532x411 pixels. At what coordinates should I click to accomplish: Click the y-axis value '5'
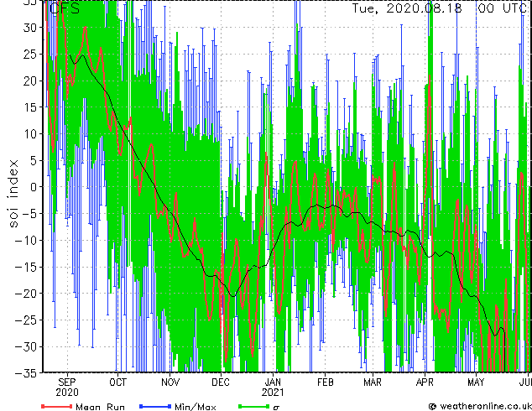pyautogui.click(x=34, y=161)
